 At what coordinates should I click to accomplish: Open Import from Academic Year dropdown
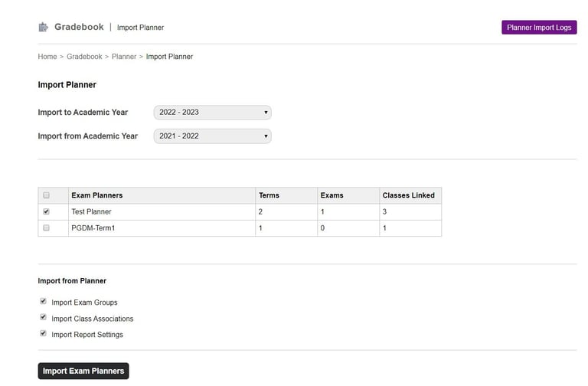213,136
